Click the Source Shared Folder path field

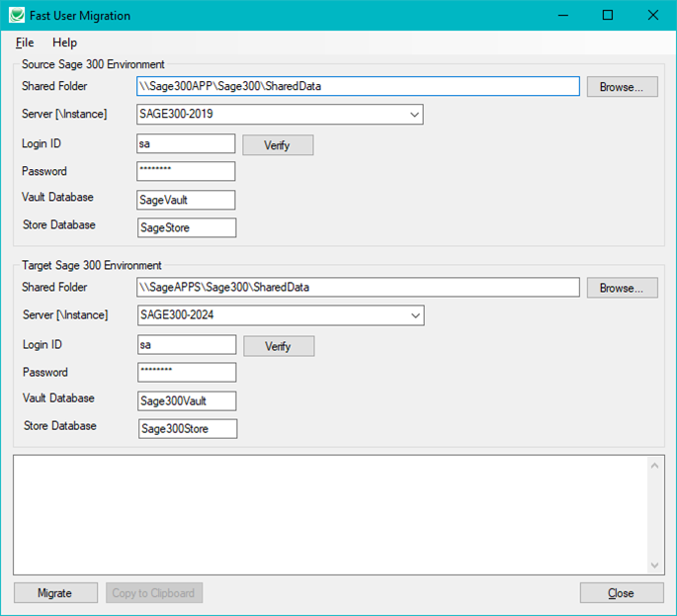(358, 86)
